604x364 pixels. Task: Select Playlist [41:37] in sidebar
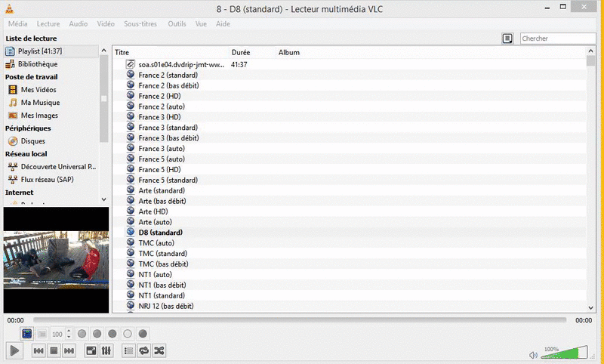(51, 51)
